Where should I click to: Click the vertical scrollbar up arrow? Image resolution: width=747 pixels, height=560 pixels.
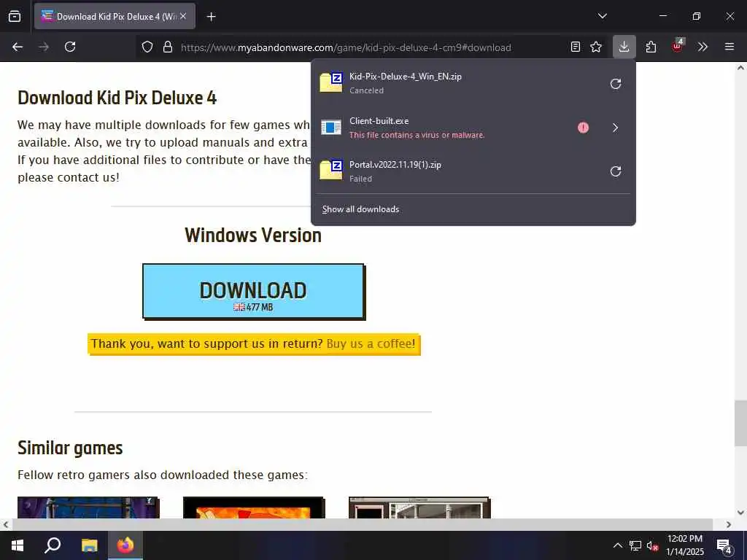740,68
